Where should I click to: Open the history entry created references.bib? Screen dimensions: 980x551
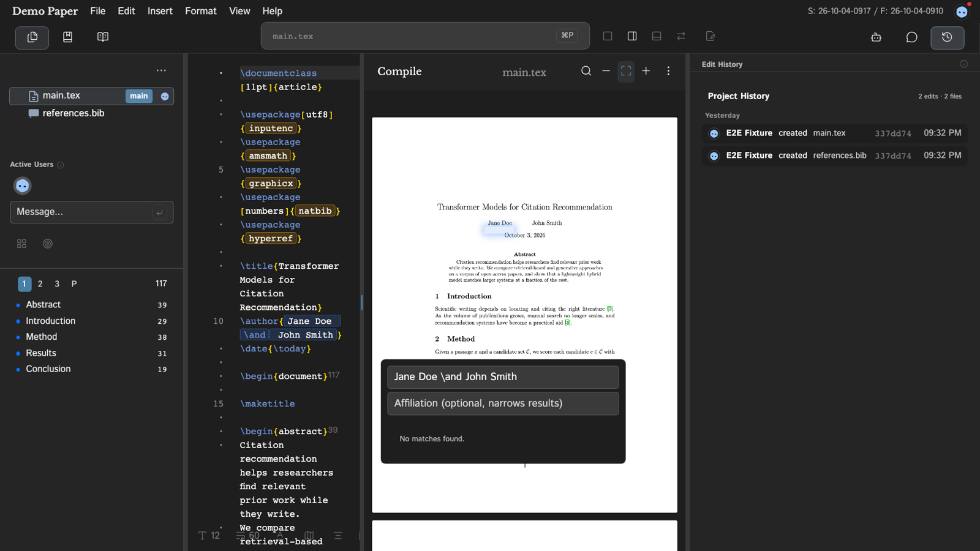point(835,156)
